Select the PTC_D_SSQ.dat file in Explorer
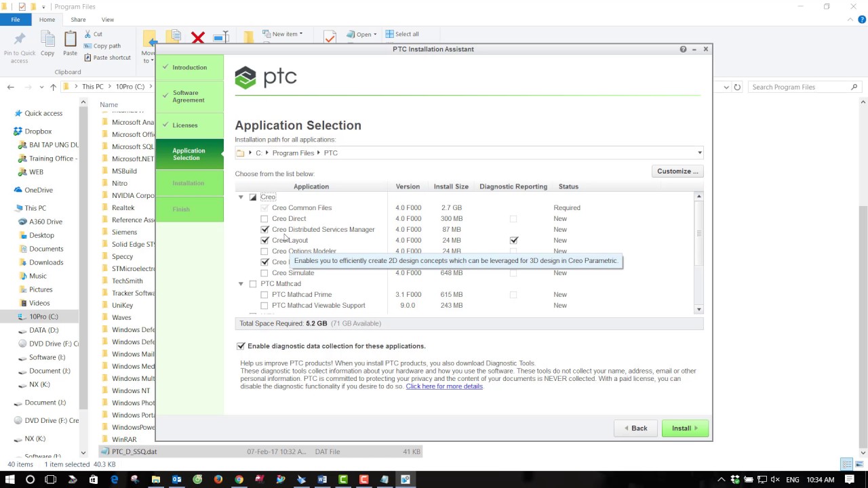The width and height of the screenshot is (868, 488). (x=260, y=451)
